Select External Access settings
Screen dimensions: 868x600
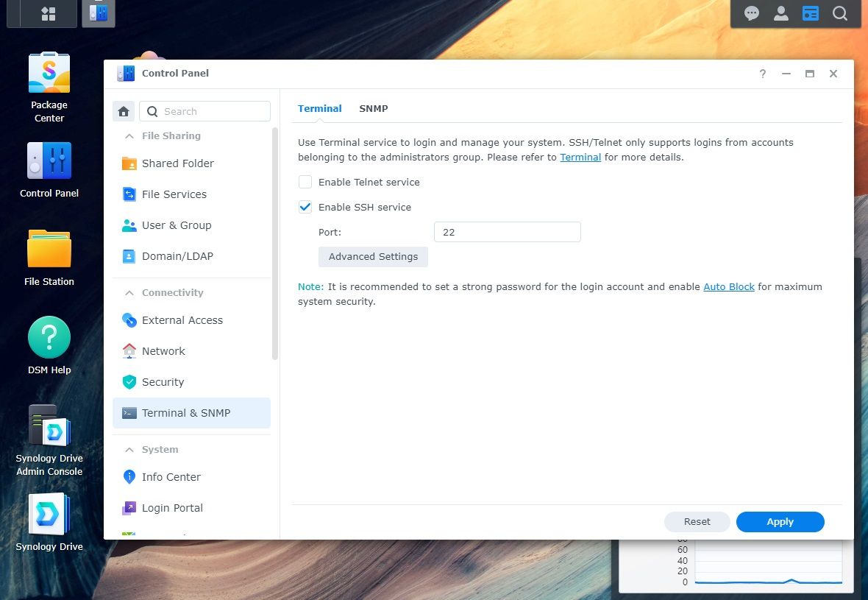coord(182,320)
